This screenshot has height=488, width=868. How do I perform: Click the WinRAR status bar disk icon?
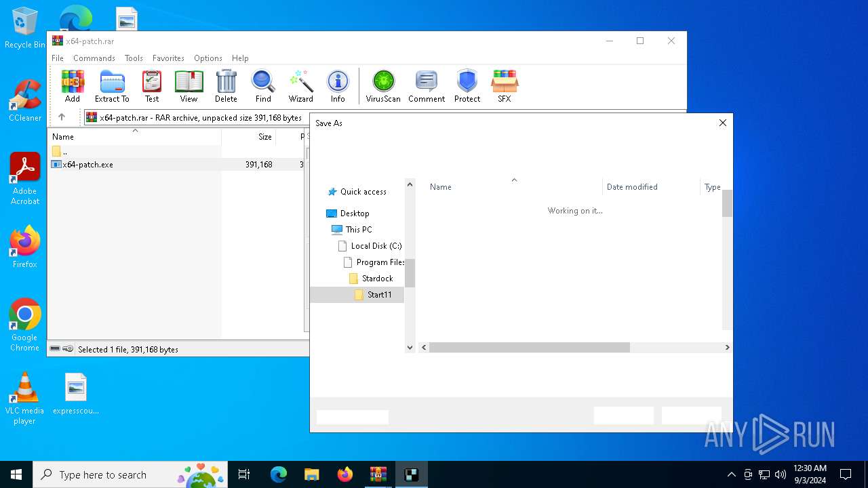click(x=55, y=349)
